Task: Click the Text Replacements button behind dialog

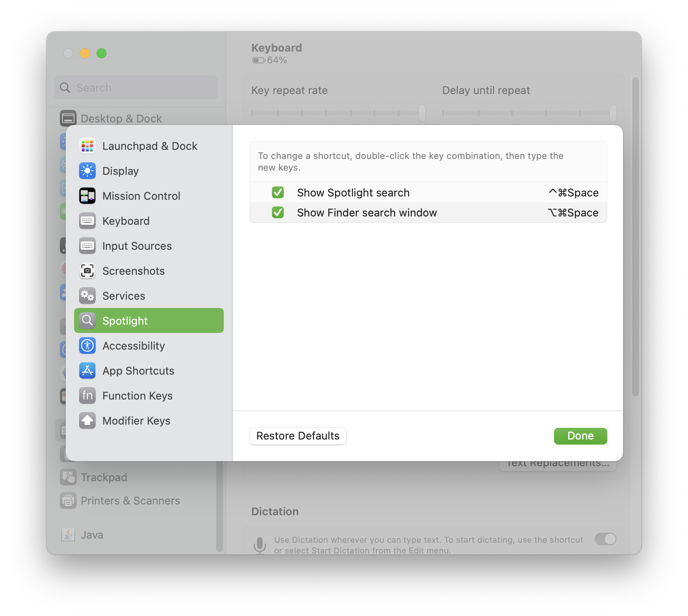Action: tap(557, 465)
